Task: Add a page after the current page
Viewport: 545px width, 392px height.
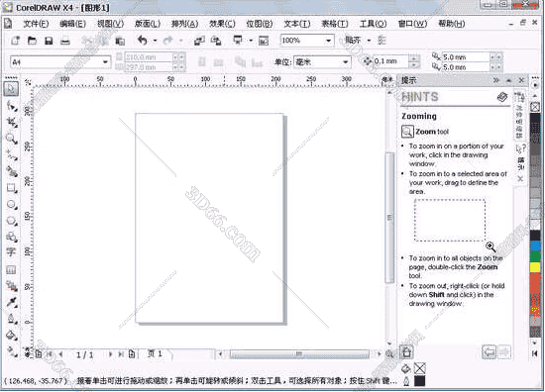Action: 132,354
